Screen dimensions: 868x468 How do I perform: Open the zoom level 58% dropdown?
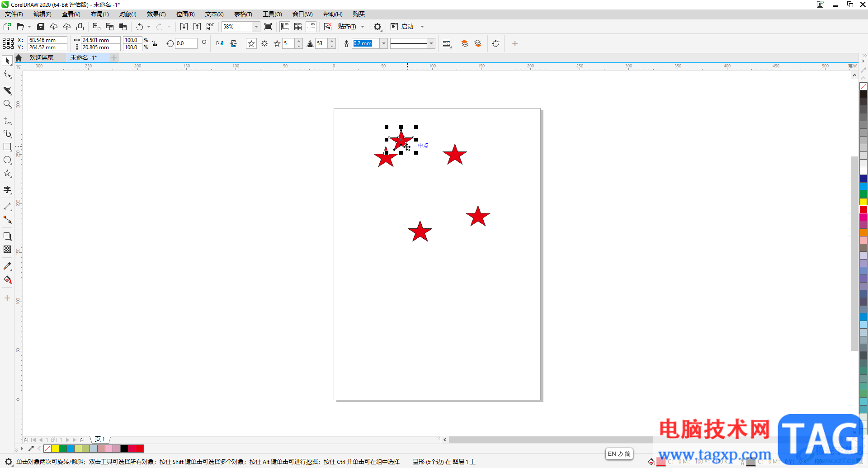[x=256, y=27]
